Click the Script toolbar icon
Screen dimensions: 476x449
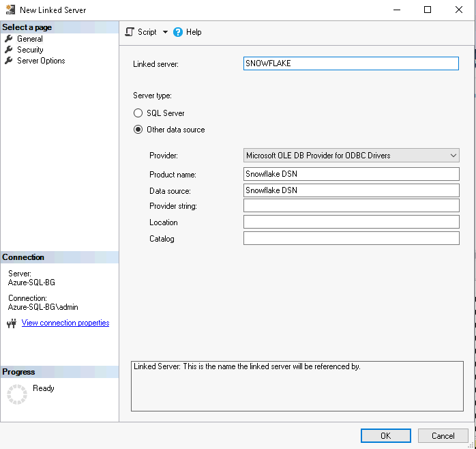tap(130, 32)
